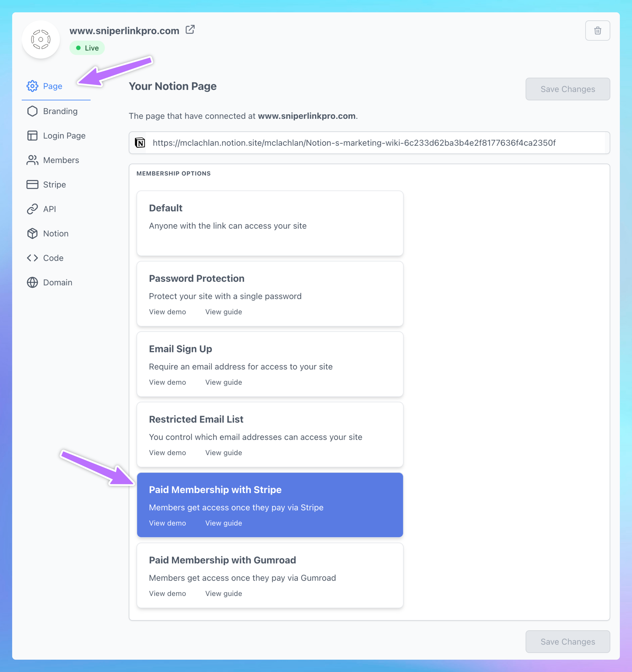Click the bottom Save Changes button

pos(568,642)
